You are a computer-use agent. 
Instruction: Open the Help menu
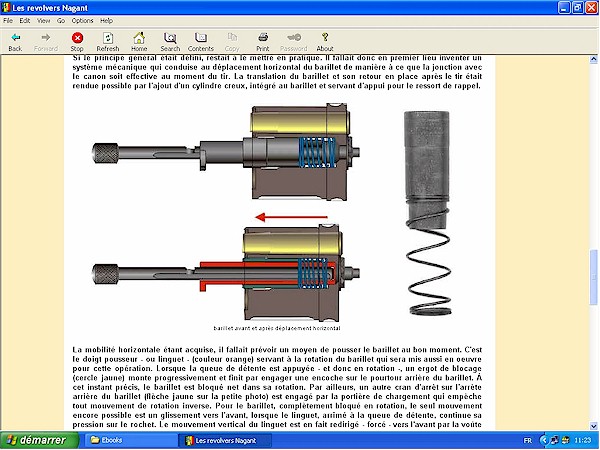pyautogui.click(x=106, y=21)
